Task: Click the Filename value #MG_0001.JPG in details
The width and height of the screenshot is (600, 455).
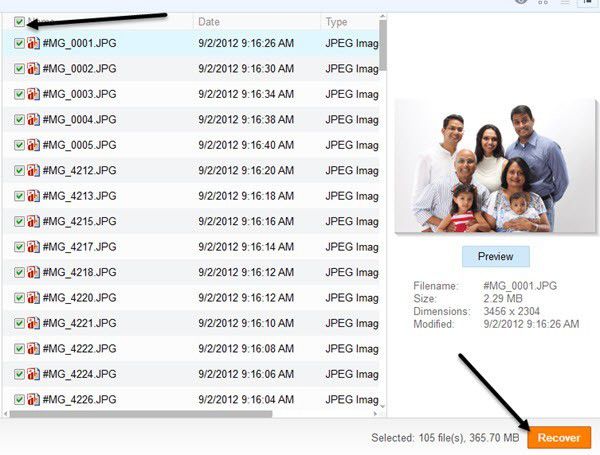Action: 520,286
